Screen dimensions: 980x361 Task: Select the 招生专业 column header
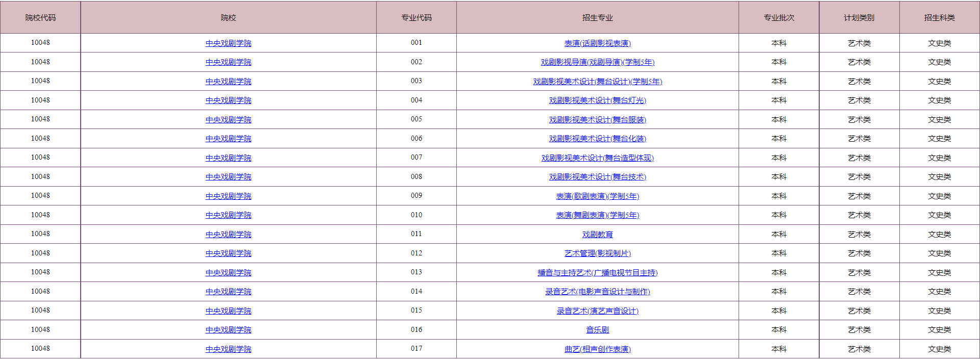click(x=597, y=18)
